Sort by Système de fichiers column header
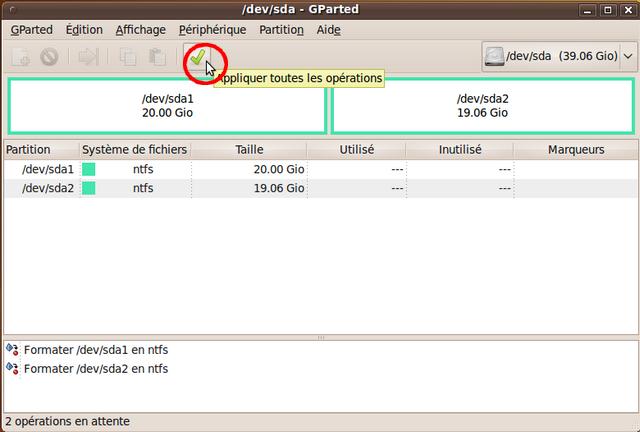The width and height of the screenshot is (640, 432). pos(135,150)
